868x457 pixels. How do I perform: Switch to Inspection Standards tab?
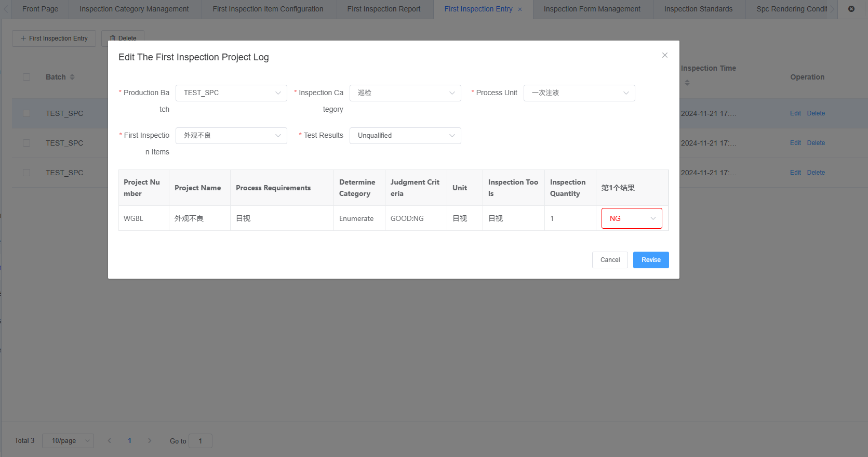coord(698,9)
